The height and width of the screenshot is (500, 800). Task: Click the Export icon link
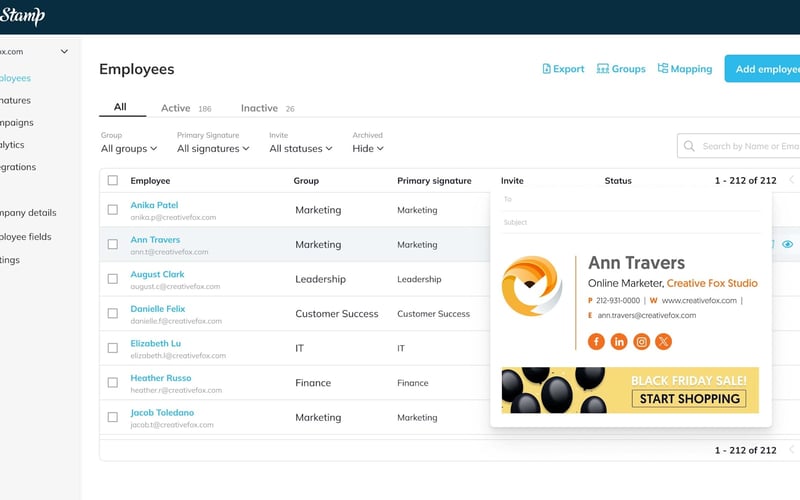[x=563, y=68]
